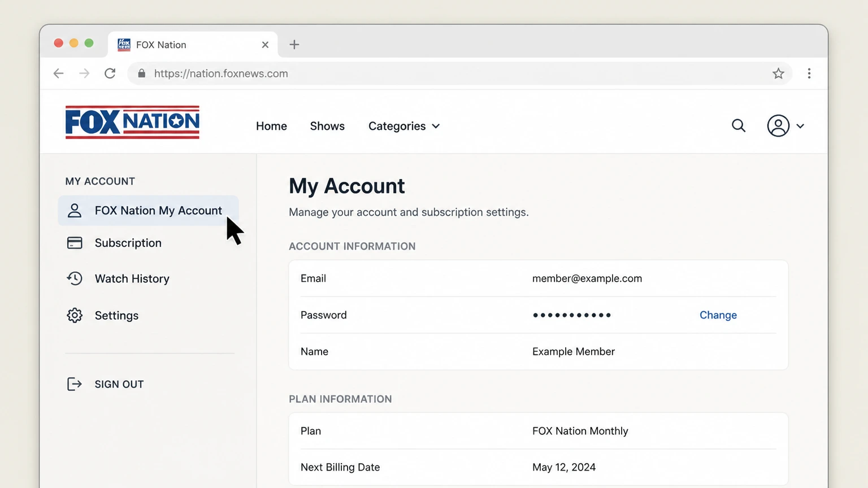Click the padlock site info icon
Screen dimensions: 868x488
[x=141, y=73]
